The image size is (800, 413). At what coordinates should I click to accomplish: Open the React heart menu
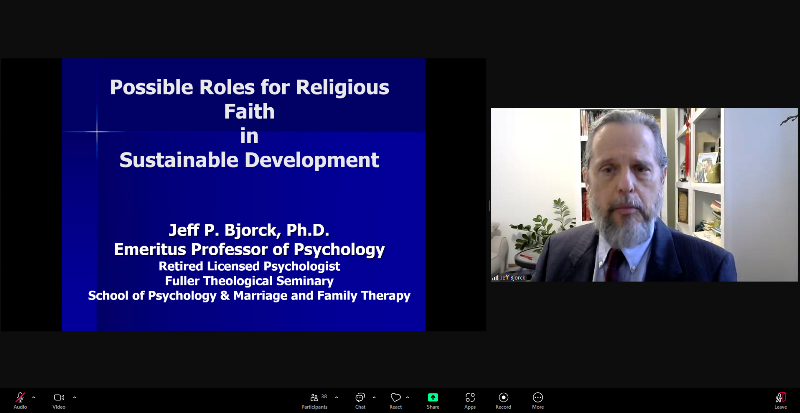coord(395,400)
